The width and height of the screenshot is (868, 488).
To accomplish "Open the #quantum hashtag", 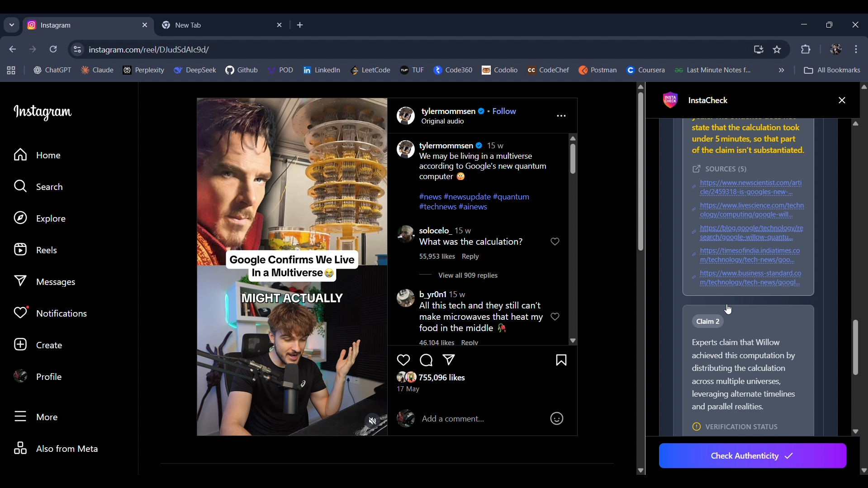I will click(x=511, y=197).
